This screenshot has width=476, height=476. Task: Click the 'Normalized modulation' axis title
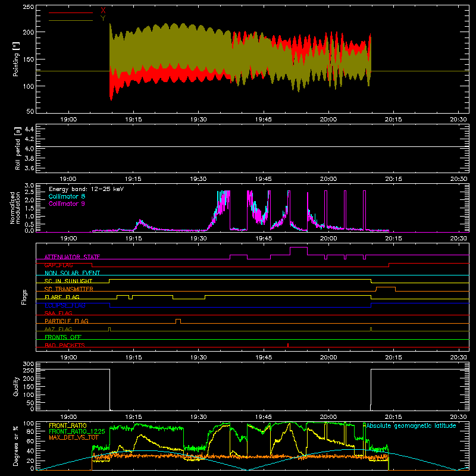(15, 208)
